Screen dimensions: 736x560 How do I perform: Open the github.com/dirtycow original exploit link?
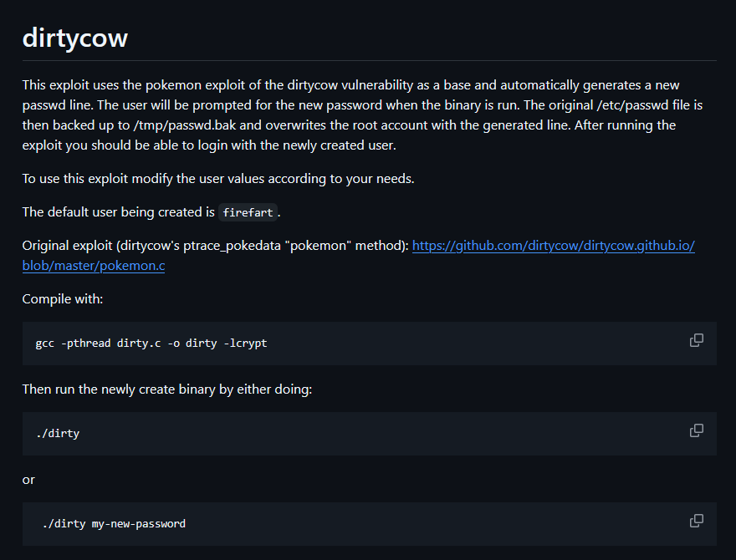[x=554, y=245]
